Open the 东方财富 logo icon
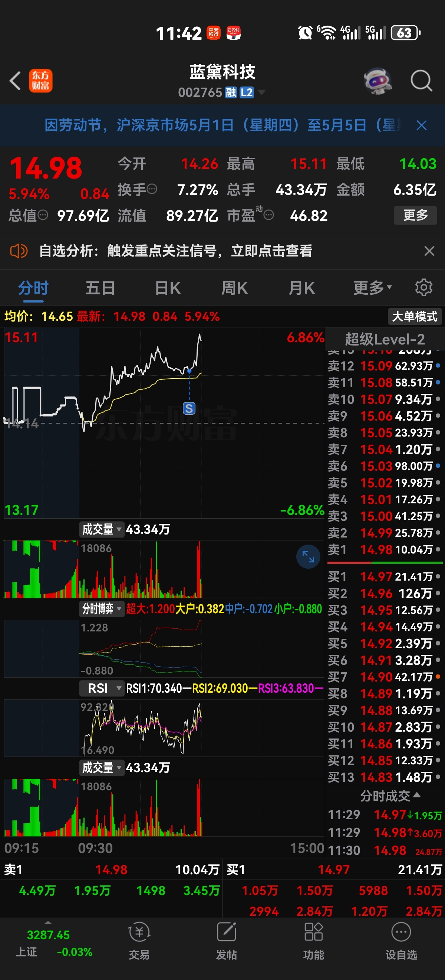The image size is (445, 980). [41, 81]
